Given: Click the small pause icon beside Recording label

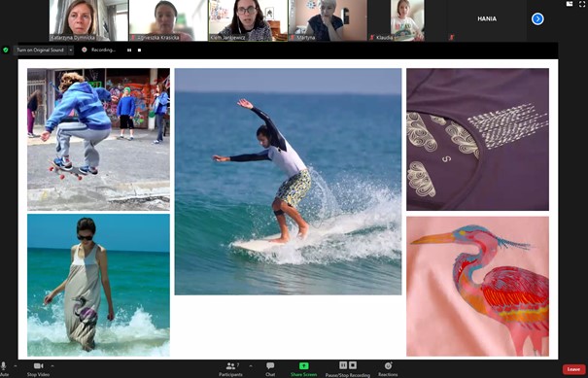Looking at the screenshot, I should (129, 51).
